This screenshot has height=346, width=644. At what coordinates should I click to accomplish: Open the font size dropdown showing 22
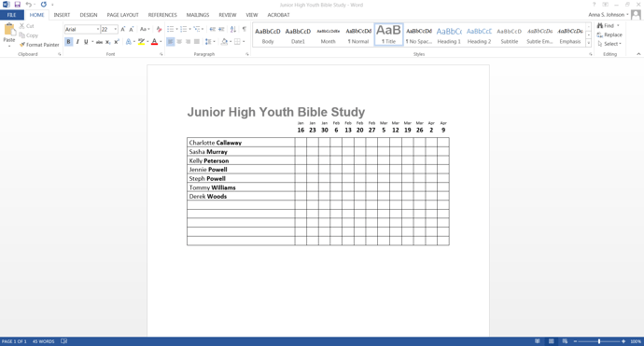tap(116, 29)
